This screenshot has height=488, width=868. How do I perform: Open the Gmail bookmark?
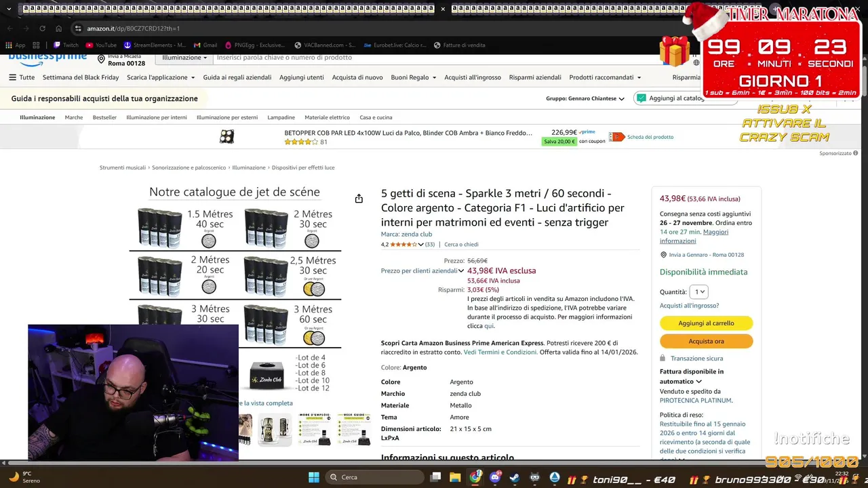point(205,45)
